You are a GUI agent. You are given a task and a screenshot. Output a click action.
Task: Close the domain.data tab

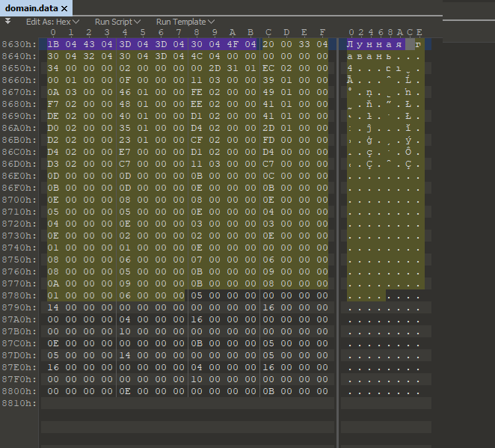click(x=64, y=8)
